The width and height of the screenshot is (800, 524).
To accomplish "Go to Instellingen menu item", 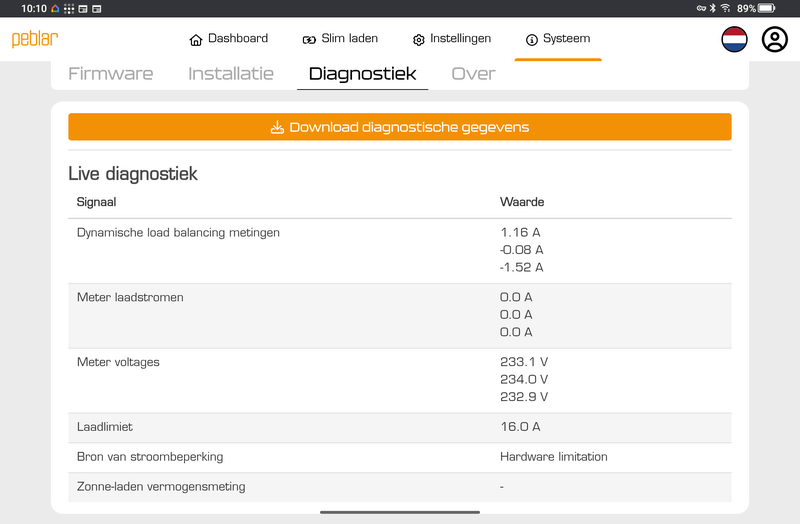I will 452,39.
